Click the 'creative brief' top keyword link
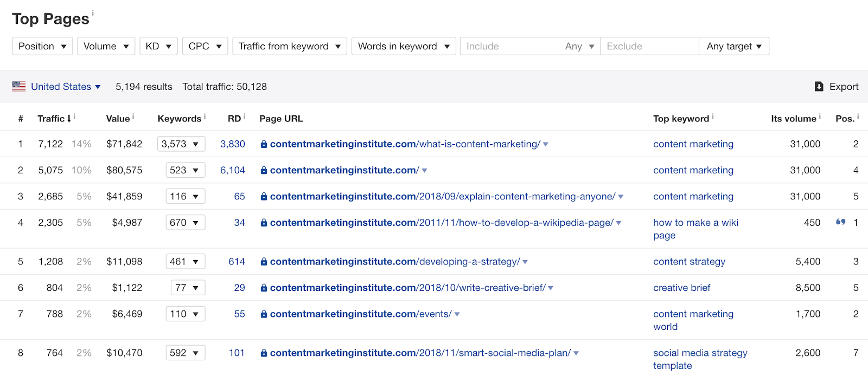This screenshot has height=376, width=868. [x=682, y=288]
